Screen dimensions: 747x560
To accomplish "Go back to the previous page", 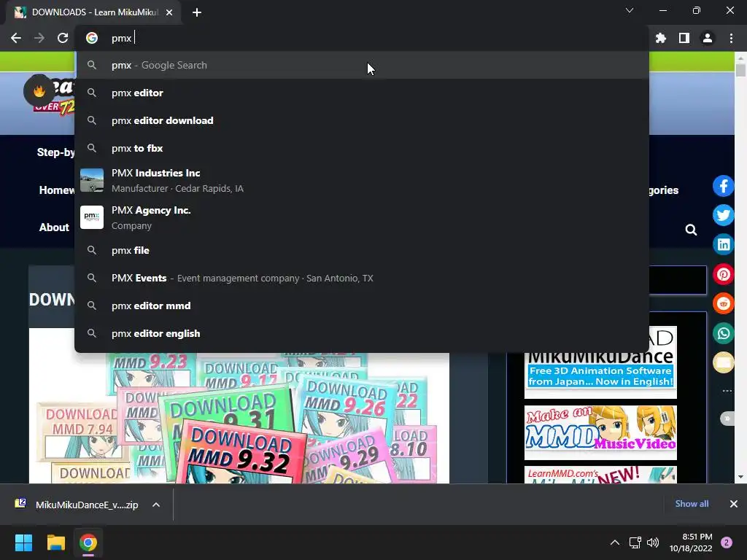I will coord(16,38).
